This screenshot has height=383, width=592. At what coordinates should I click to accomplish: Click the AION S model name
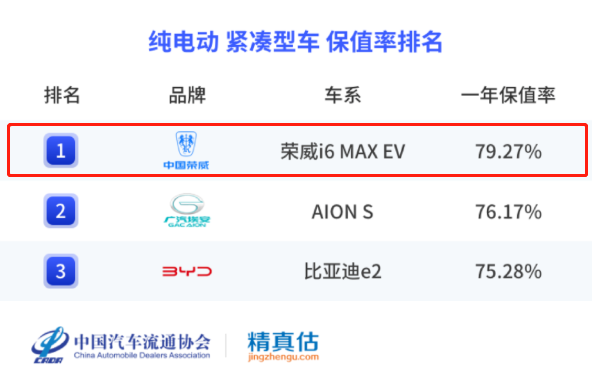point(342,212)
